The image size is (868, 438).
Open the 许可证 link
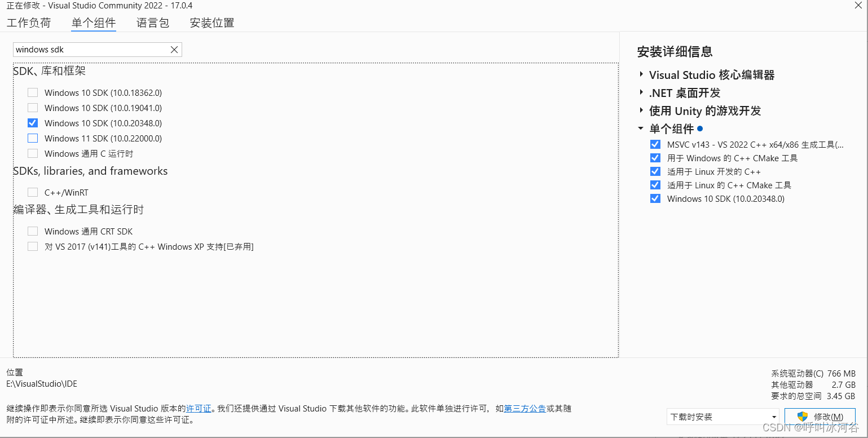[199, 409]
